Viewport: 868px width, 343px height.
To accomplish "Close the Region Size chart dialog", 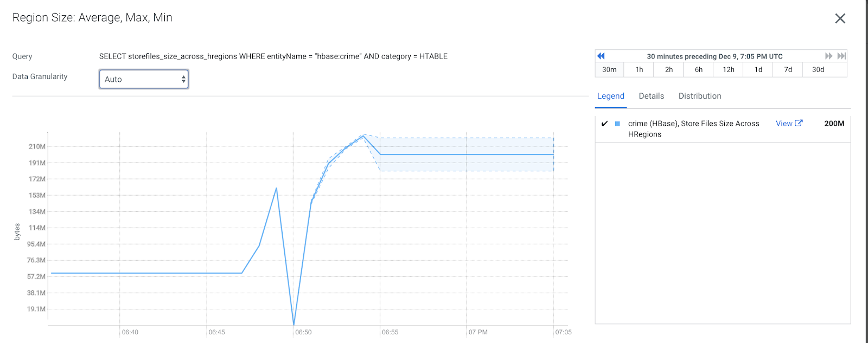I will (840, 18).
